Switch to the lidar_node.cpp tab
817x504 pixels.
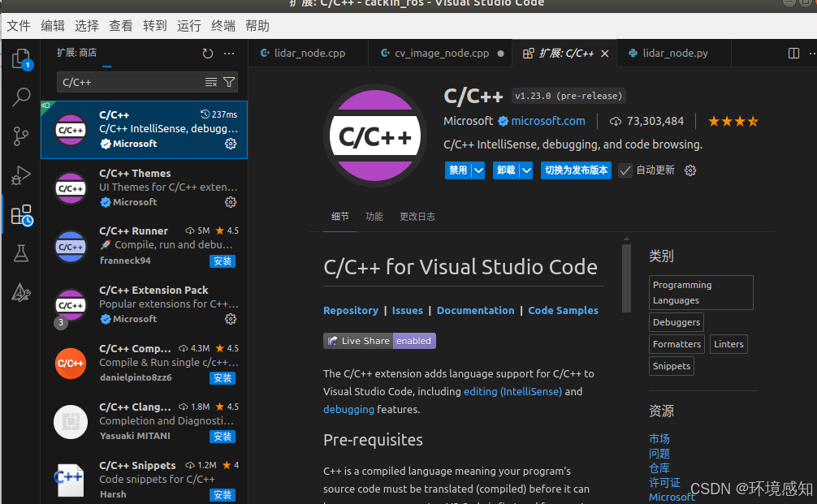[x=309, y=53]
